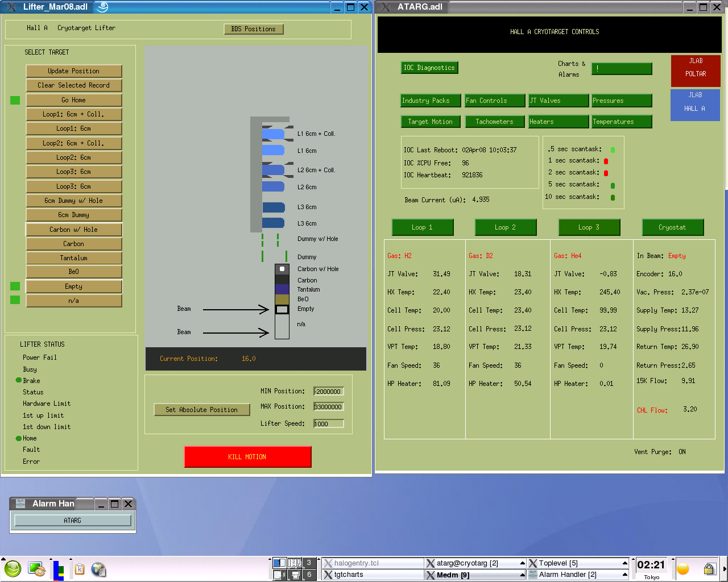Select Loop1: 6cm + Coll. target

pyautogui.click(x=74, y=114)
